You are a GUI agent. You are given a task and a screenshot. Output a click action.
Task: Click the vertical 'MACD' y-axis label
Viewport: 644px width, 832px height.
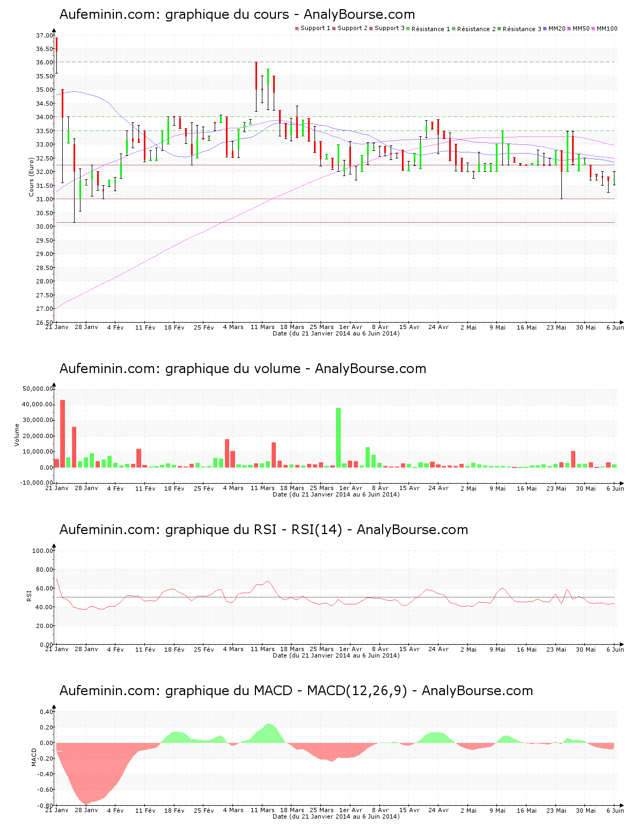point(34,757)
